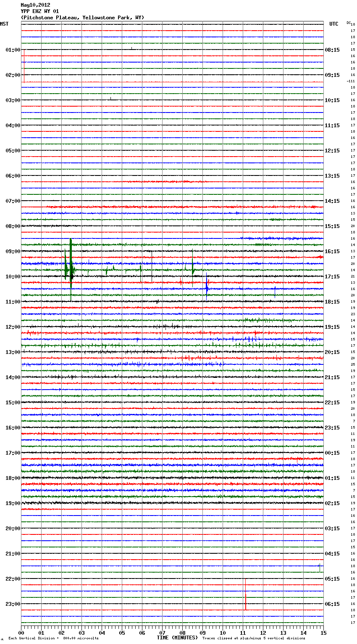This screenshot has height=644, width=357.
Task: Click the 23:15 UTC row label
Action: tap(332, 428)
